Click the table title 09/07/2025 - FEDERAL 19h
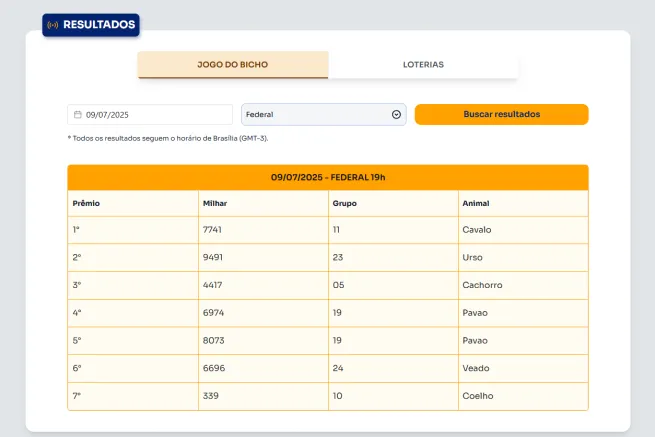Viewport: 655px width, 437px height. tap(328, 178)
